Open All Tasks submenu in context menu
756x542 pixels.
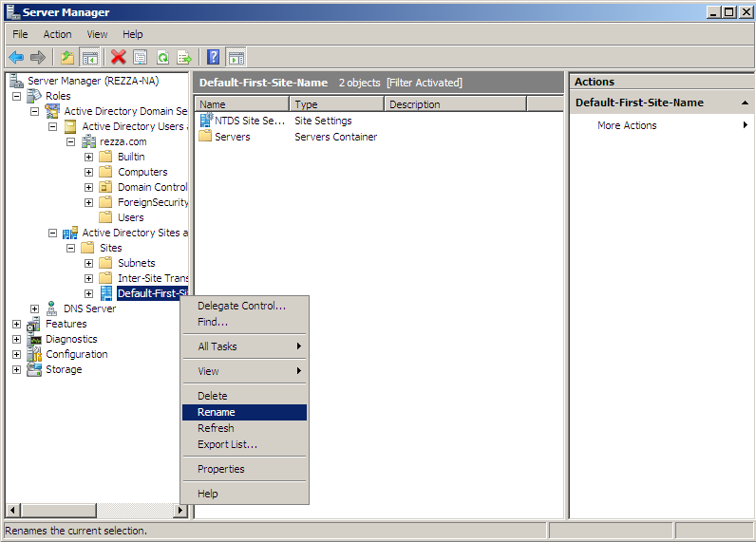tap(244, 346)
